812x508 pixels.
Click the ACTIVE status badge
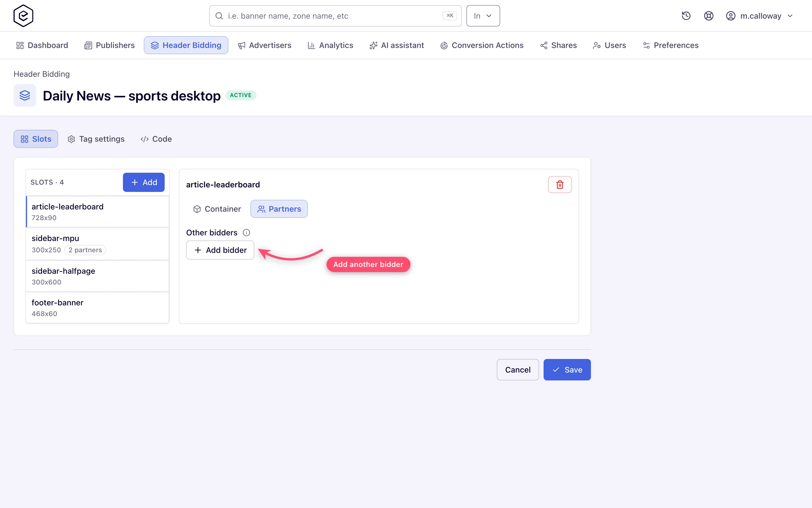(x=241, y=95)
